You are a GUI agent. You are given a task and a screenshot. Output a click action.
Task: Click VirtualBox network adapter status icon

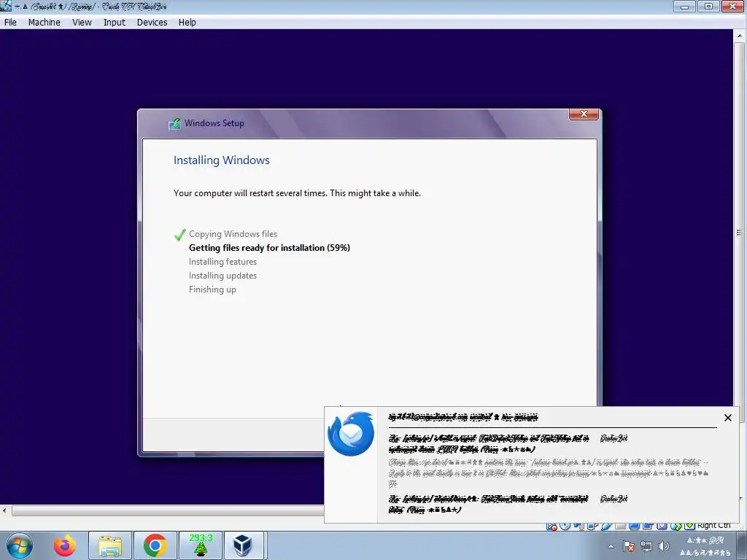click(x=592, y=525)
